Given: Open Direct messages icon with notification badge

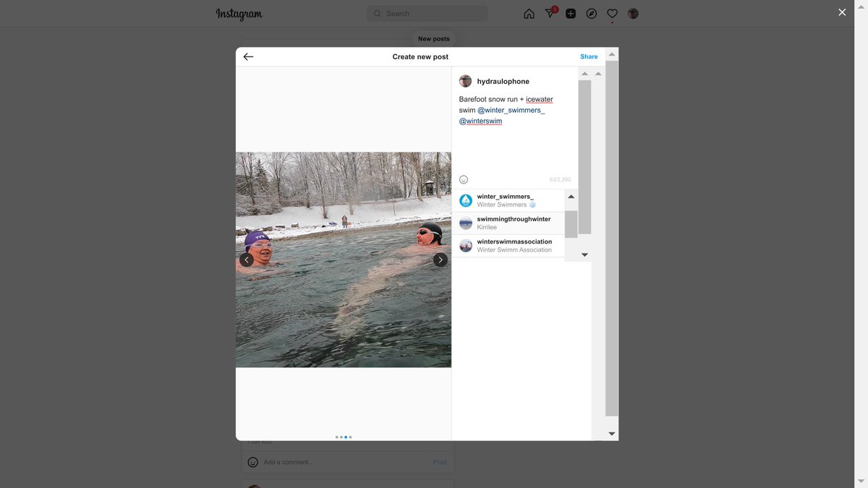Looking at the screenshot, I should click(x=550, y=13).
